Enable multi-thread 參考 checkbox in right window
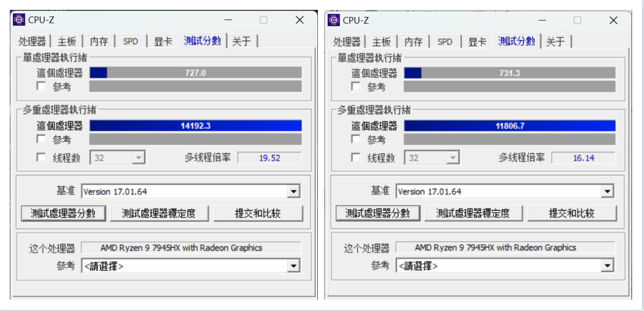The width and height of the screenshot is (644, 311). pos(356,139)
